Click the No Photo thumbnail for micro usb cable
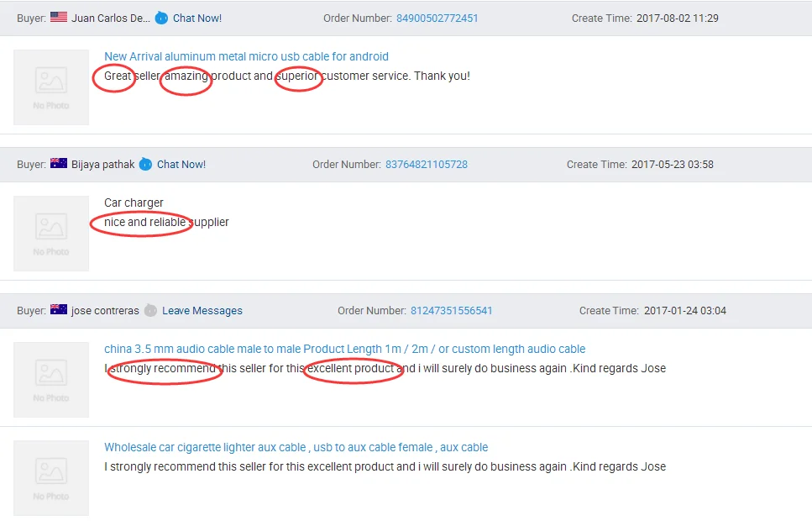The height and width of the screenshot is (521, 812). pos(51,87)
